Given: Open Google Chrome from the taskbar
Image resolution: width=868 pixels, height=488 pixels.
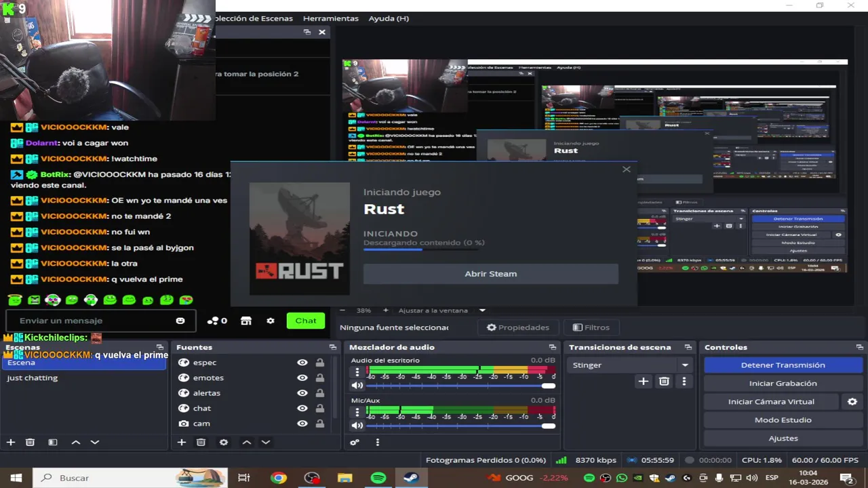Looking at the screenshot, I should click(278, 478).
